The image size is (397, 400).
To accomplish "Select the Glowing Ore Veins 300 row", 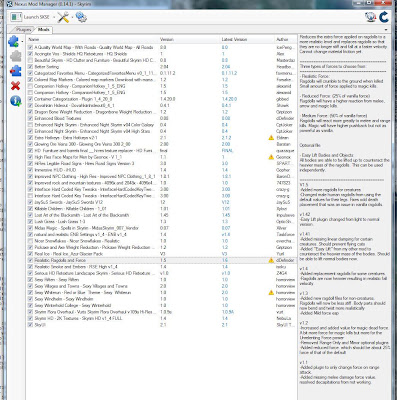I will 161,144.
